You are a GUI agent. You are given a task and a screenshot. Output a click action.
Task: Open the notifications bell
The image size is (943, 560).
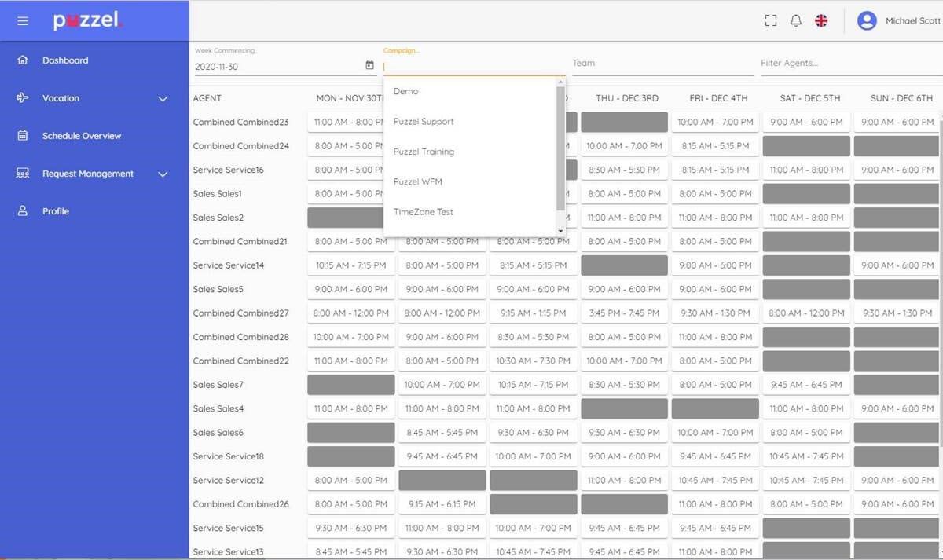pos(795,21)
